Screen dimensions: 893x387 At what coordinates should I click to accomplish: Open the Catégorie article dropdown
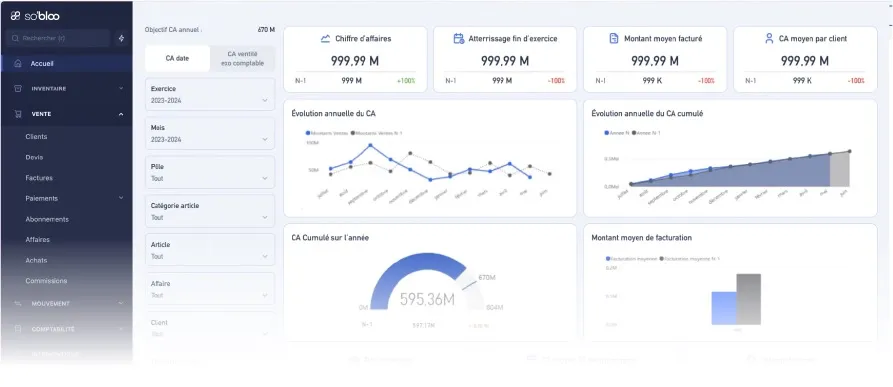(210, 211)
